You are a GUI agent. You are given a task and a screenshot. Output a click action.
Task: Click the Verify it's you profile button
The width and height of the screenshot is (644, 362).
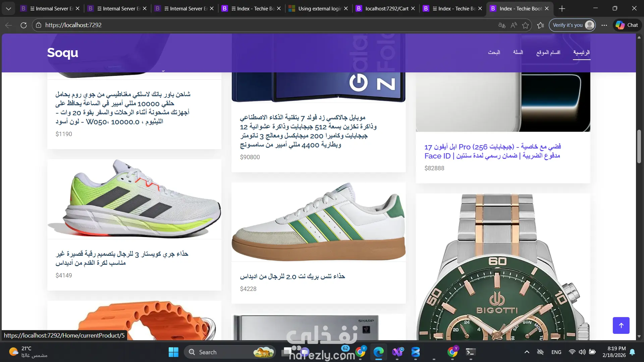[572, 25]
